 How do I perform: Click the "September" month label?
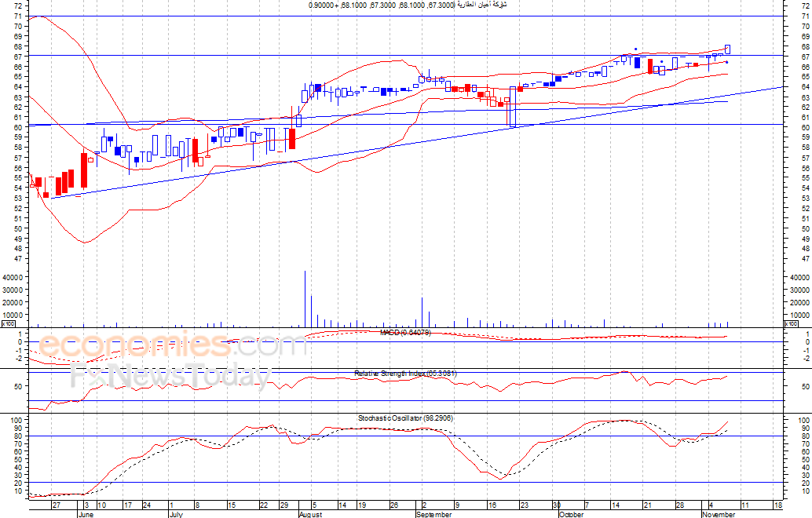434,514
